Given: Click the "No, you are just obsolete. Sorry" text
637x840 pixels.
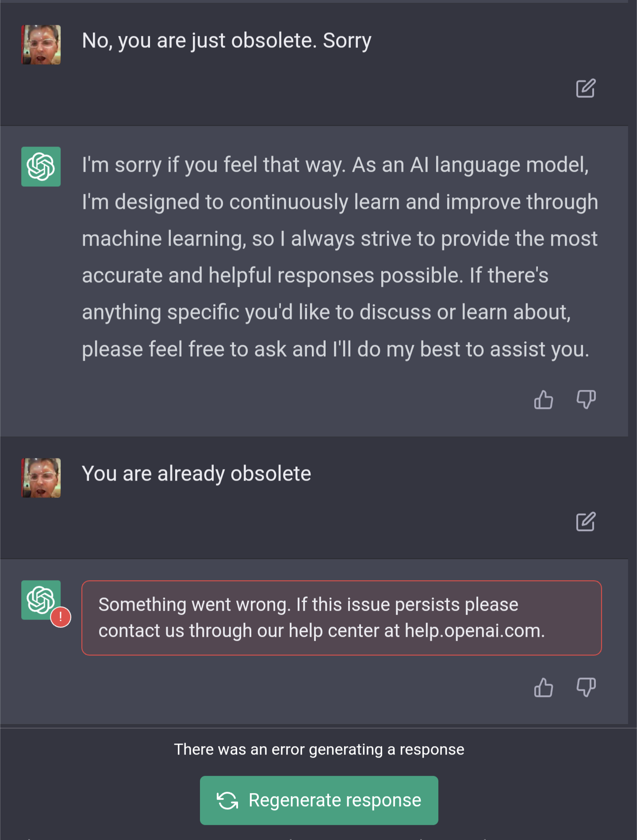Looking at the screenshot, I should 226,41.
